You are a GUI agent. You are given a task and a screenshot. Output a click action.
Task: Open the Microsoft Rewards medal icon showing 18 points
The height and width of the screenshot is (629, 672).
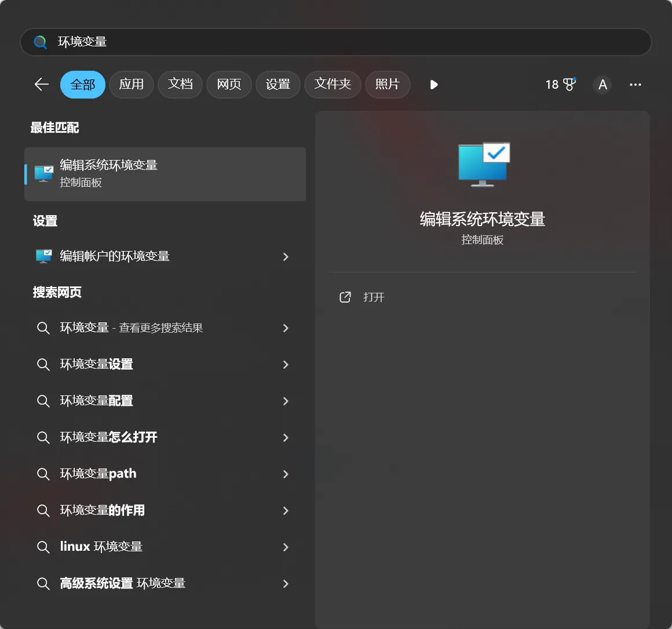pyautogui.click(x=560, y=84)
